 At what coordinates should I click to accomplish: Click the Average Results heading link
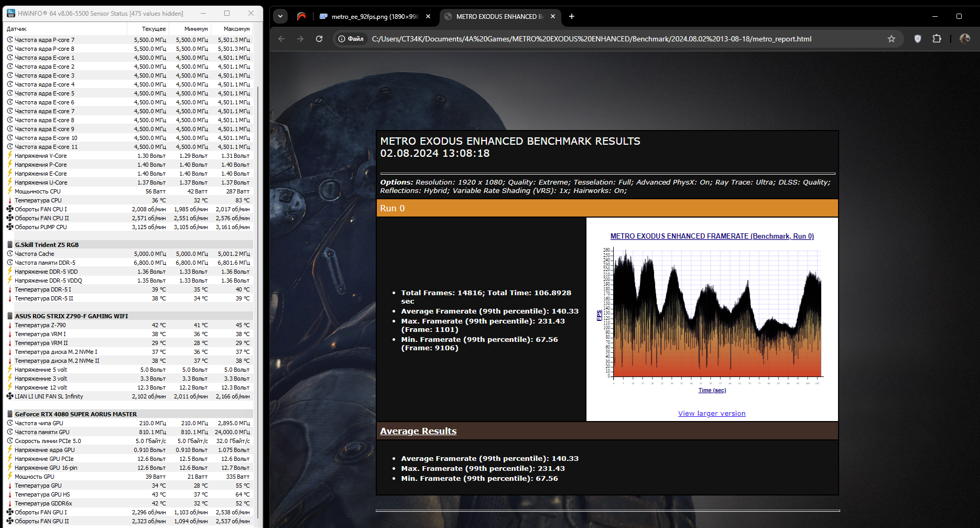pyautogui.click(x=418, y=431)
